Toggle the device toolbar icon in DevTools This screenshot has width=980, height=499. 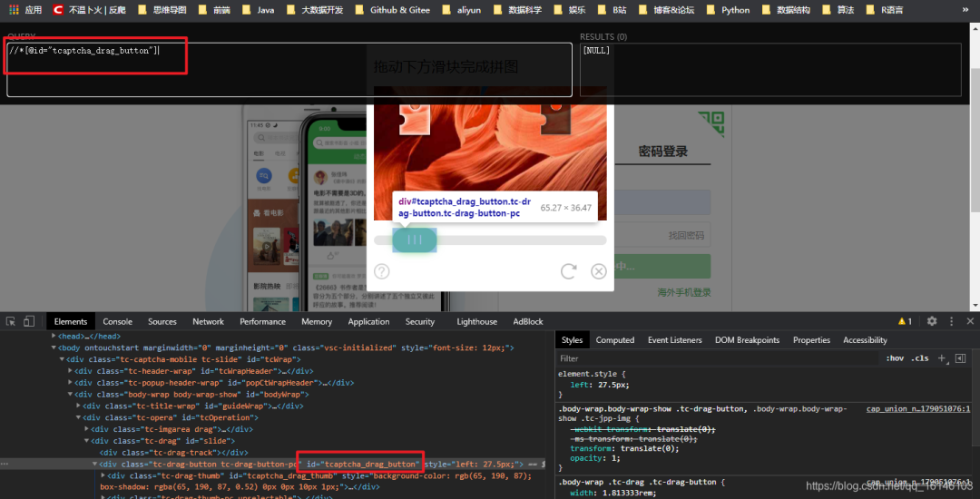point(29,321)
